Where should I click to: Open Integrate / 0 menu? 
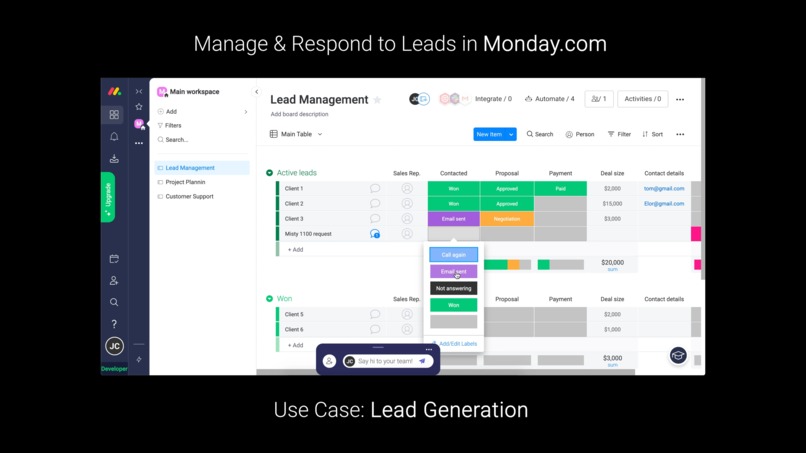pyautogui.click(x=493, y=99)
